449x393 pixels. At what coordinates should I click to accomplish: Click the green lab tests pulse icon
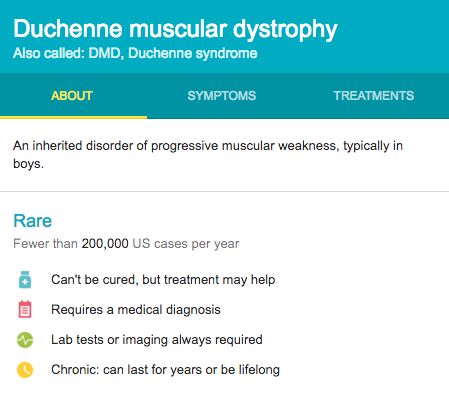click(x=25, y=340)
